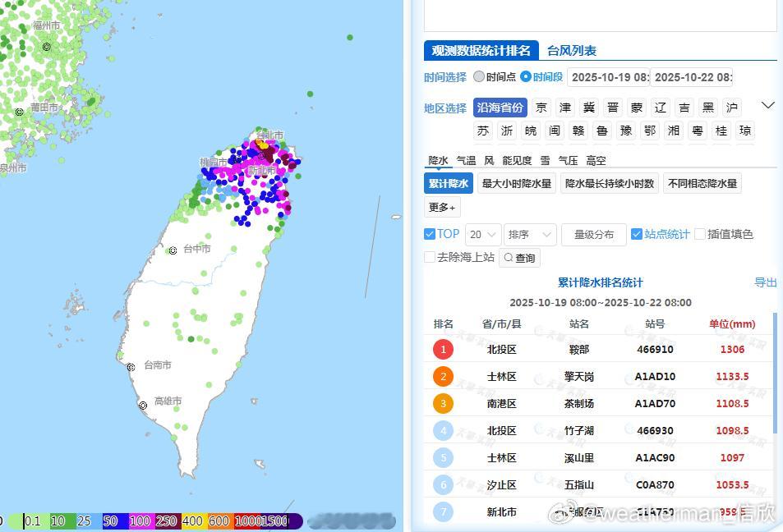
Task: Choose the 粤 province button
Action: 698,131
